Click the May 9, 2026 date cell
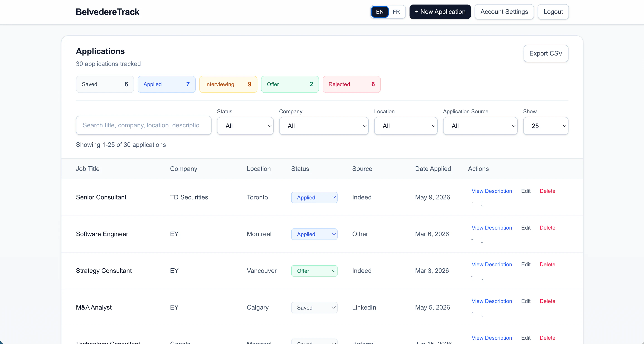Viewport: 644px width, 344px height. click(432, 197)
